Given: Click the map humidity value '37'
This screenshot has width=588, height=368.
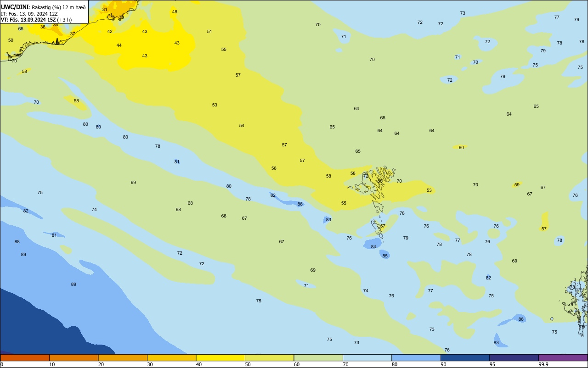Looking at the screenshot, I should tap(73, 33).
